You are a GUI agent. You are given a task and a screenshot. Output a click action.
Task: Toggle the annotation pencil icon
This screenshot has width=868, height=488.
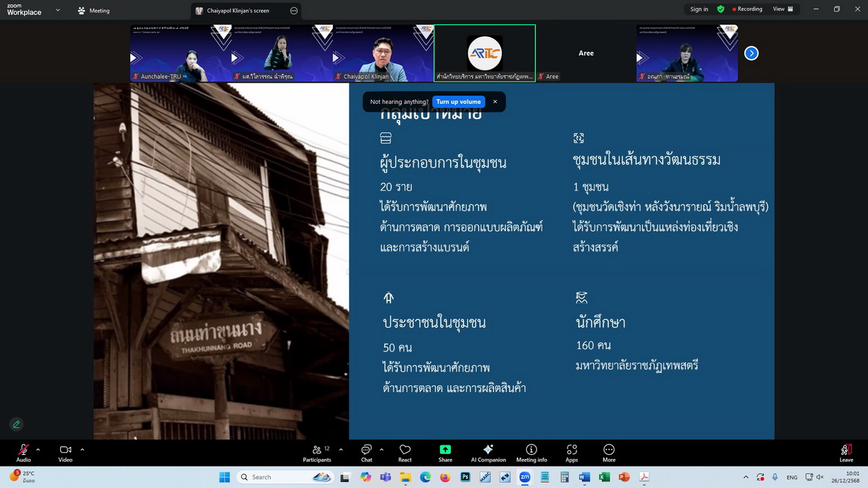point(16,424)
